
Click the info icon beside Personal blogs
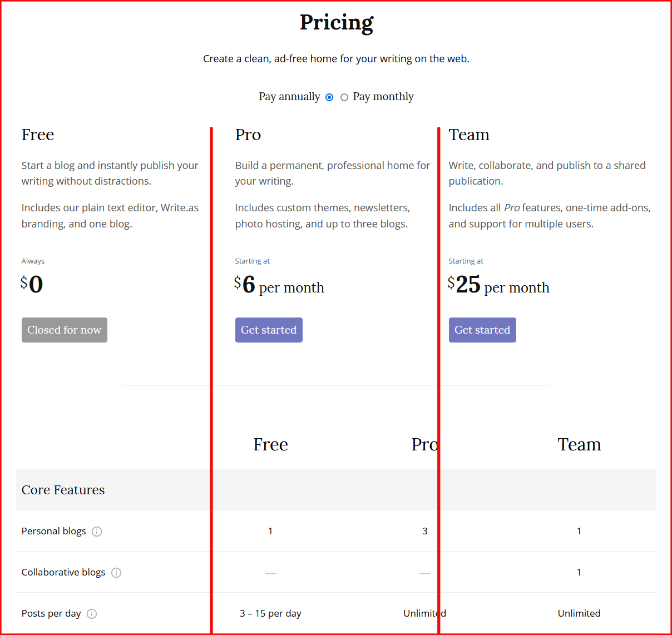click(97, 532)
